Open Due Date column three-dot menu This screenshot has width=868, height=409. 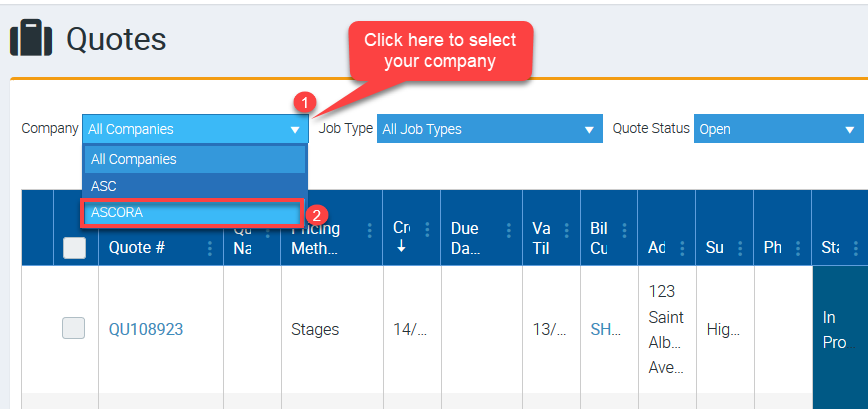[508, 230]
